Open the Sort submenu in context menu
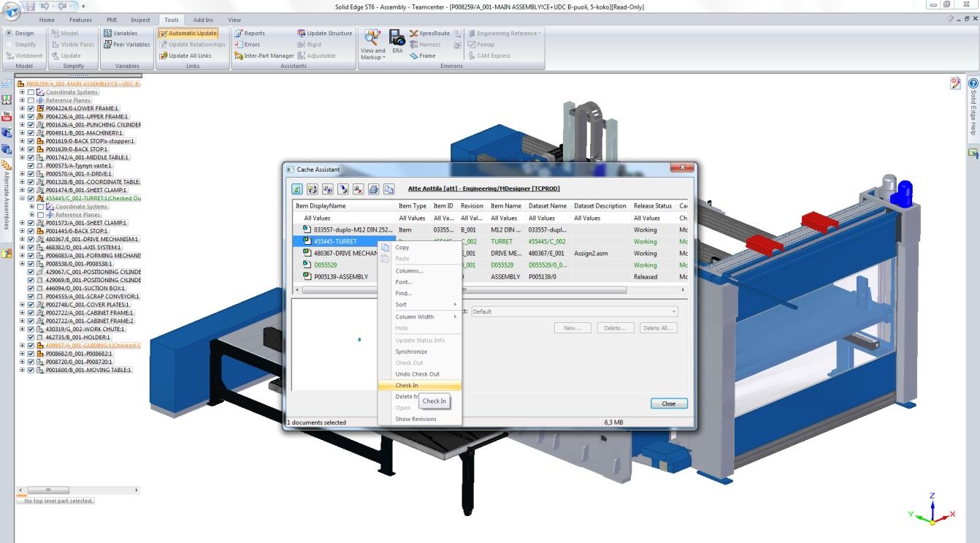The width and height of the screenshot is (980, 543). [419, 304]
